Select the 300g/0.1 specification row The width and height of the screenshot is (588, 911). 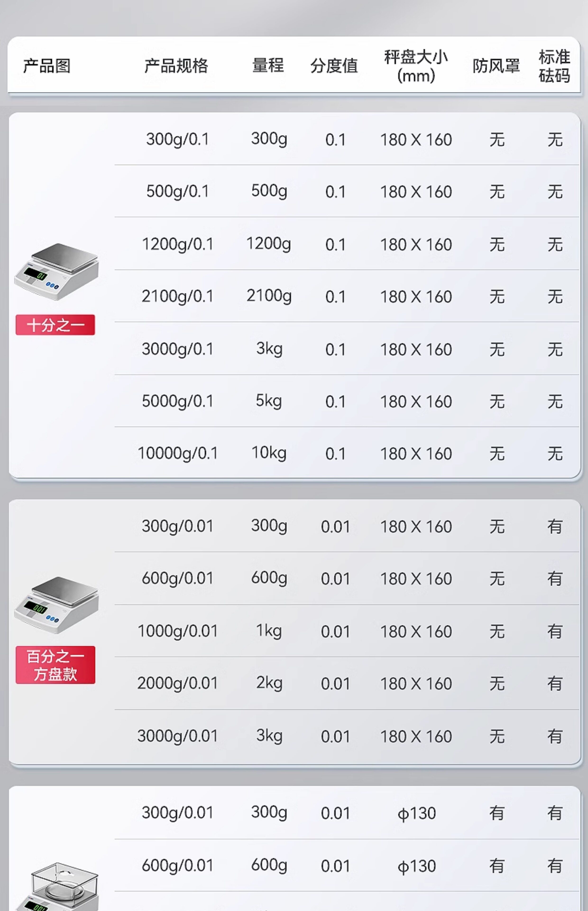[347, 139]
